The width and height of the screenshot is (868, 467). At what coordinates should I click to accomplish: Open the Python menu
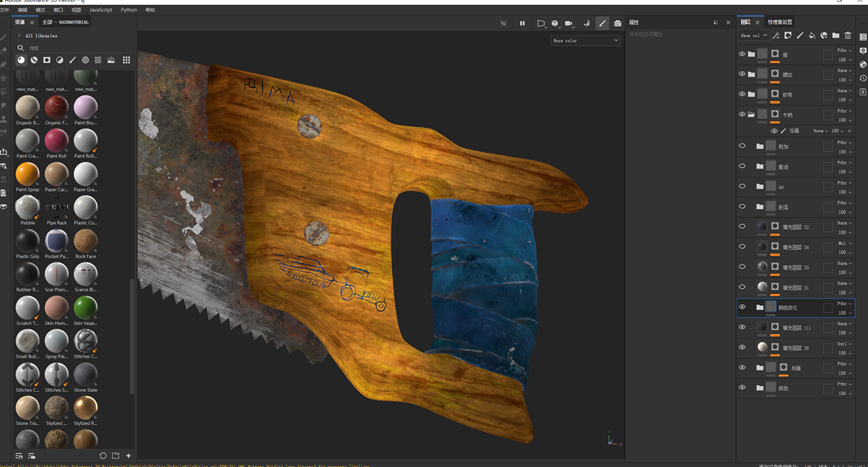pyautogui.click(x=129, y=10)
